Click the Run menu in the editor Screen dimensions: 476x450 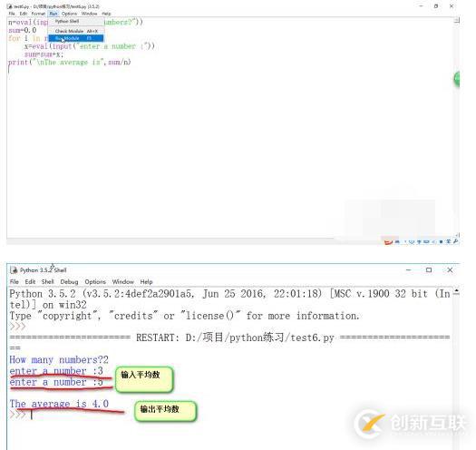53,14
